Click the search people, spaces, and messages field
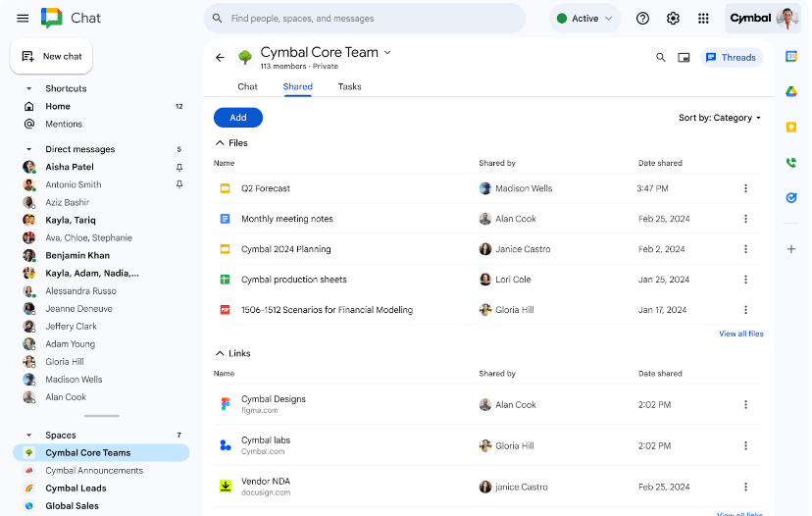 373,19
